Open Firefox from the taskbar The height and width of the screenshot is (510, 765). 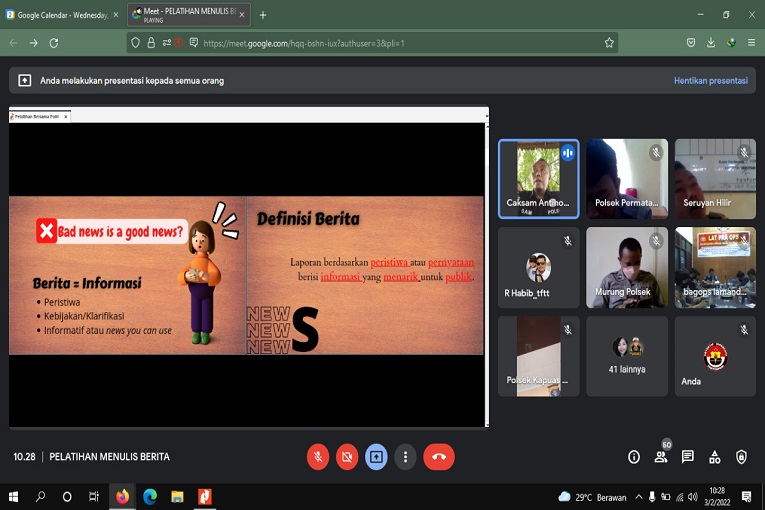point(122,497)
